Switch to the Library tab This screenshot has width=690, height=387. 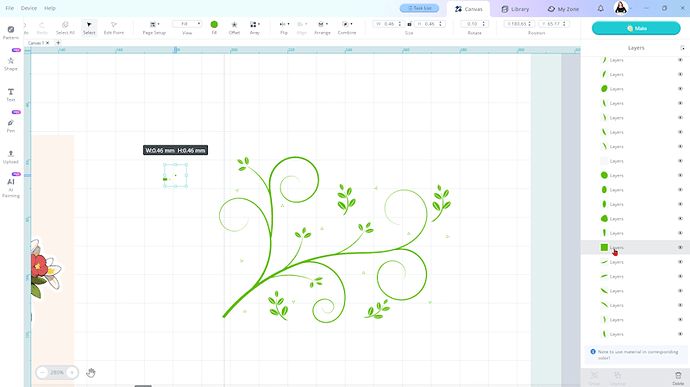515,9
